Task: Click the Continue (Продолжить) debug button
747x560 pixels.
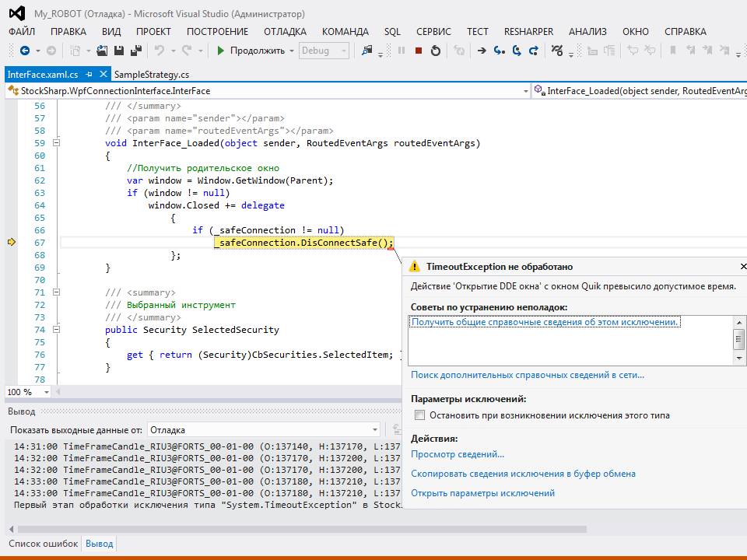Action: point(251,51)
